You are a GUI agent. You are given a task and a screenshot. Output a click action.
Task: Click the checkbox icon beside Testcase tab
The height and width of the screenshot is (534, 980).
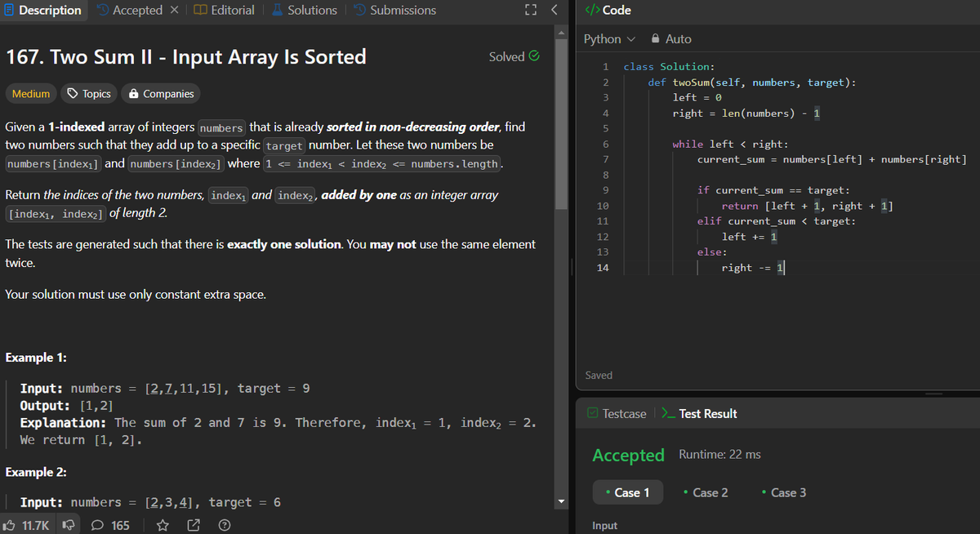pos(592,413)
